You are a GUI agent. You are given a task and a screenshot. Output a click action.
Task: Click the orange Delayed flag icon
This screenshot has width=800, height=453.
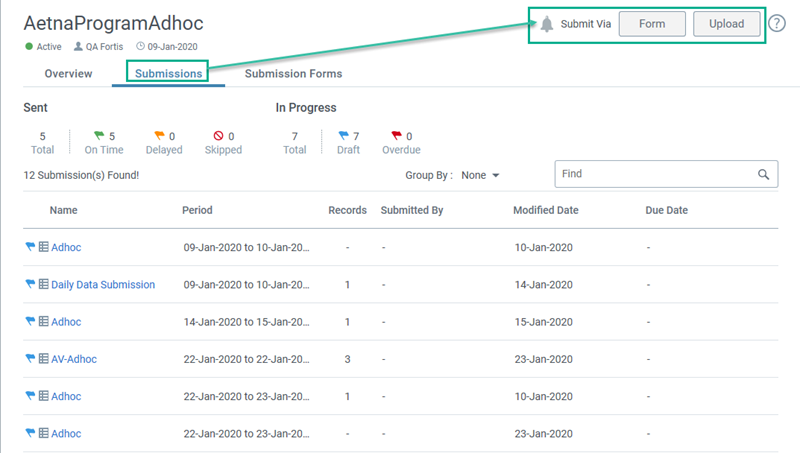pos(159,136)
